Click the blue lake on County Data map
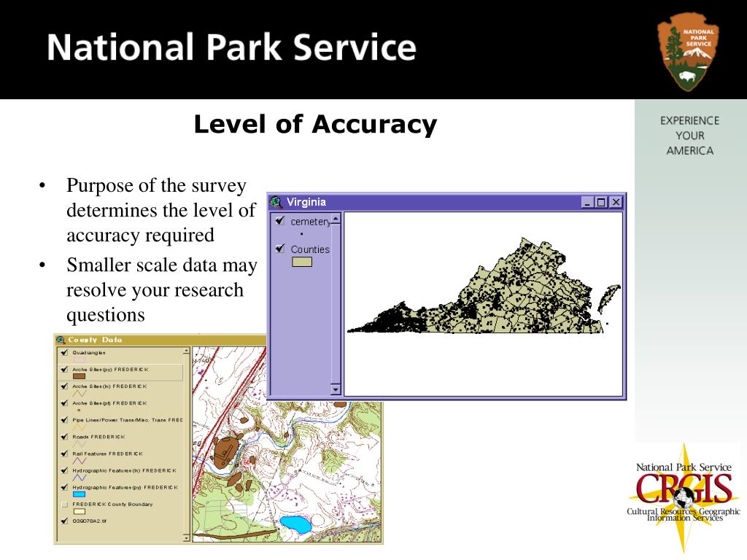The image size is (747, 560). tap(295, 524)
